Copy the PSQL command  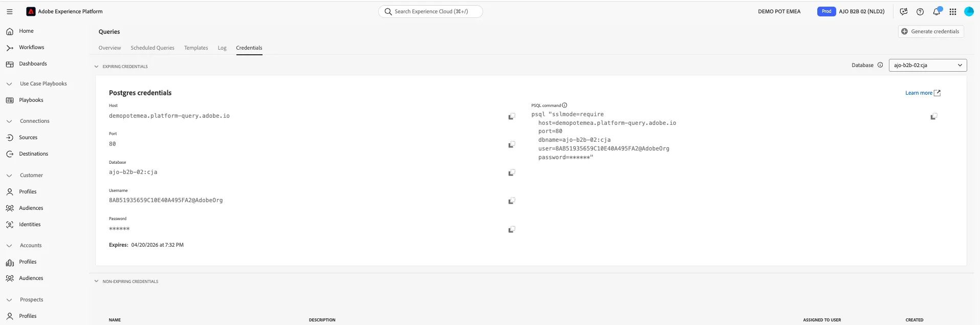[x=933, y=117]
